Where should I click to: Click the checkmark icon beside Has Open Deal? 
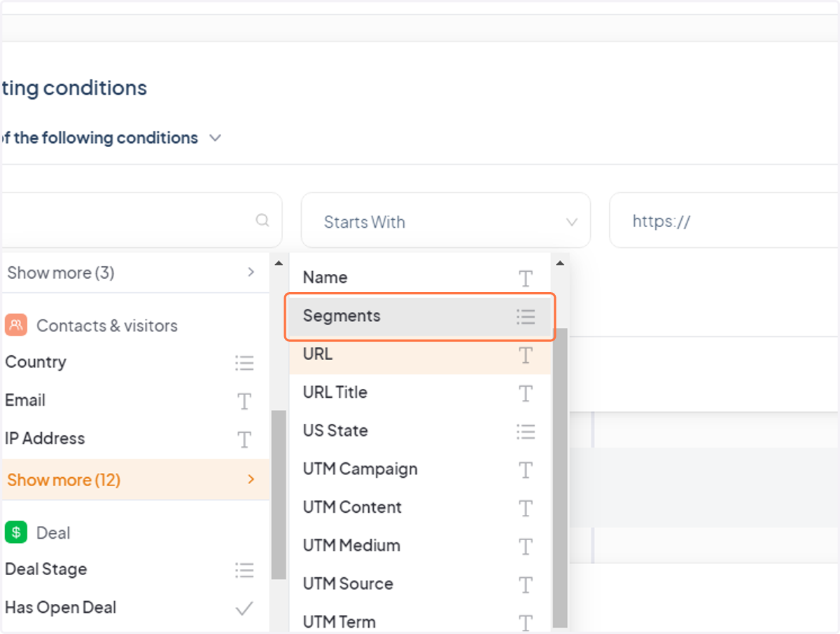(244, 609)
